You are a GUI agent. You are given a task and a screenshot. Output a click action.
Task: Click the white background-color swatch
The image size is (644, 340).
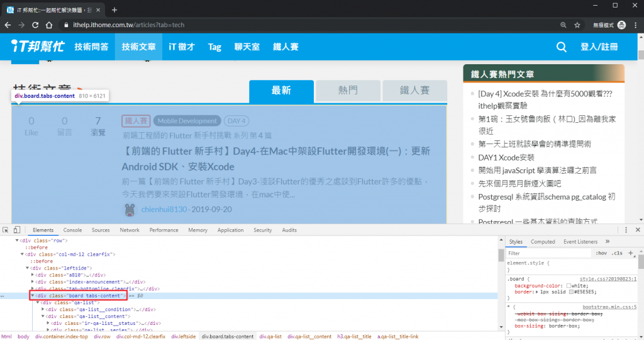pyautogui.click(x=569, y=286)
